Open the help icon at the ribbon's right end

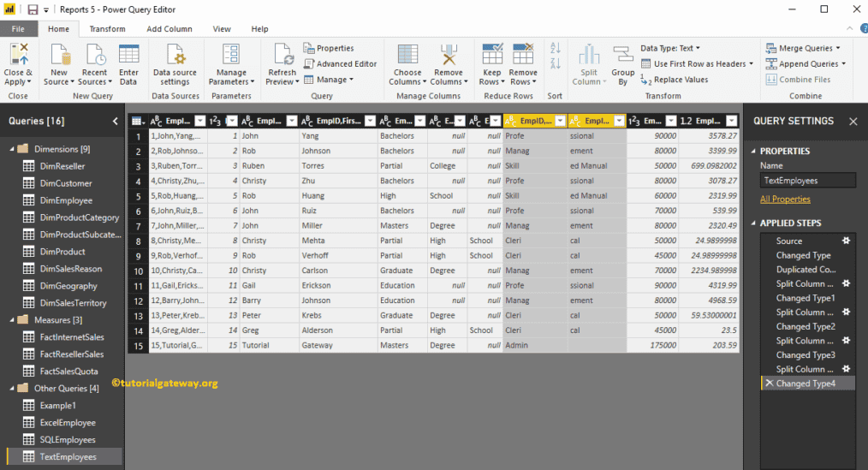tap(864, 28)
